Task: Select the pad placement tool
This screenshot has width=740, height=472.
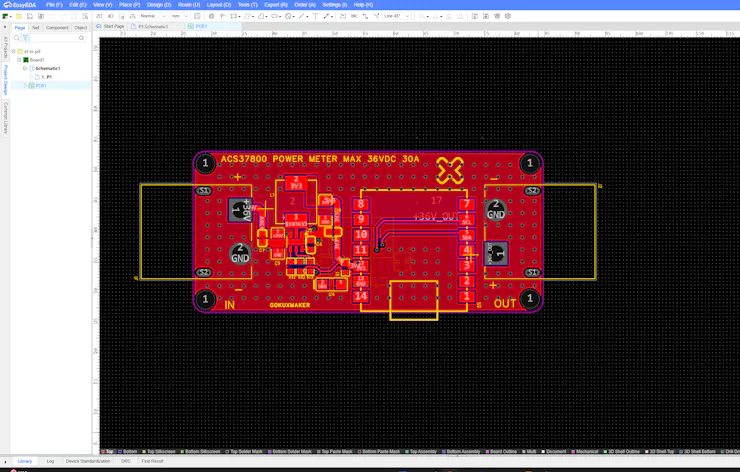Action: (211, 16)
